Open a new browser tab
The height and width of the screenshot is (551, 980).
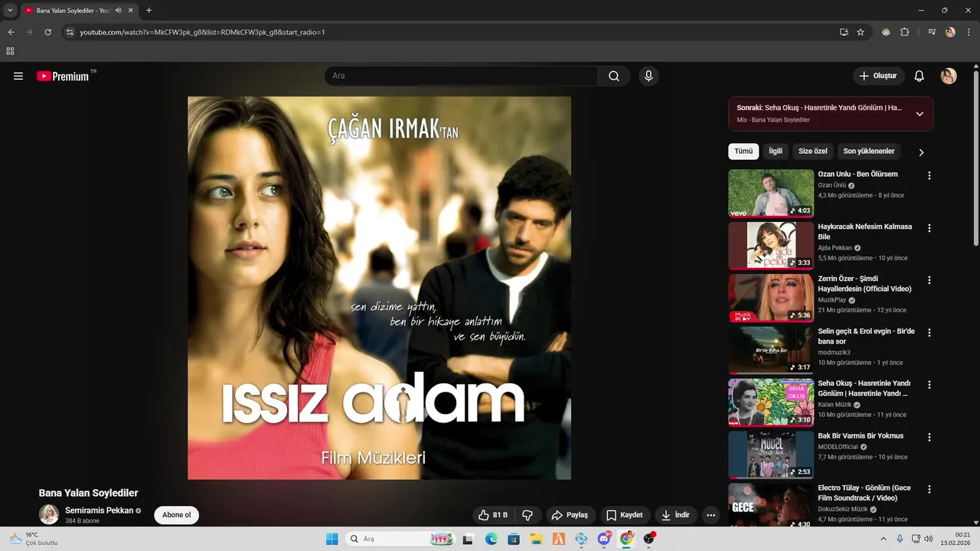(149, 11)
